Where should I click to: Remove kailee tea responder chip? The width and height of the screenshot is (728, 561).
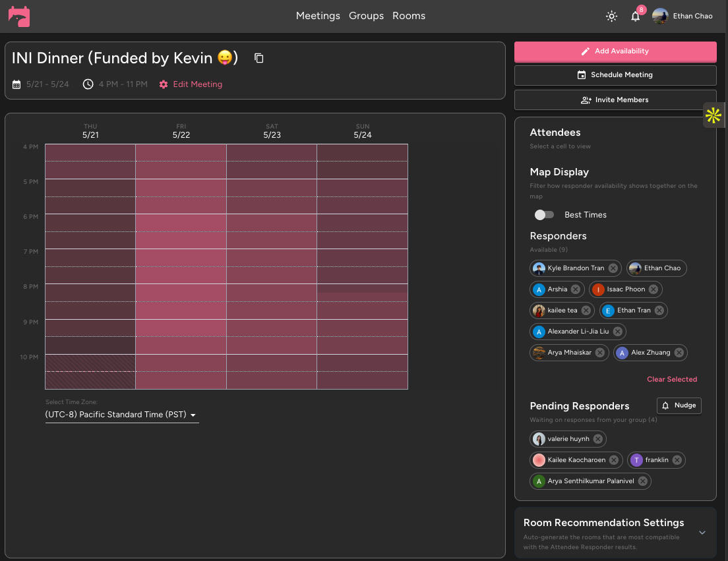point(586,310)
